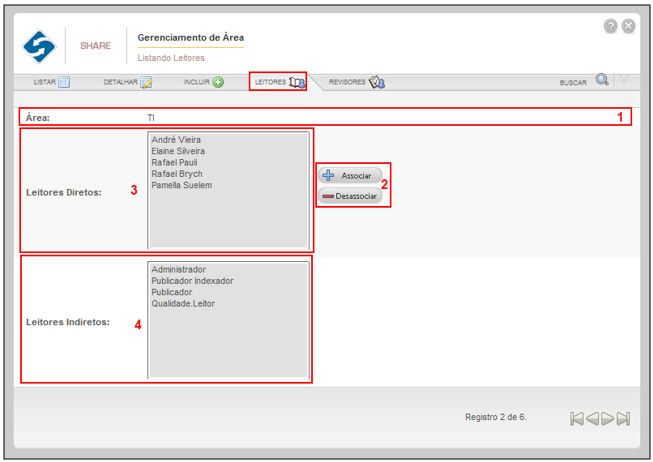This screenshot has height=462, width=653.
Task: Click the Leitores book icon
Action: [x=297, y=82]
